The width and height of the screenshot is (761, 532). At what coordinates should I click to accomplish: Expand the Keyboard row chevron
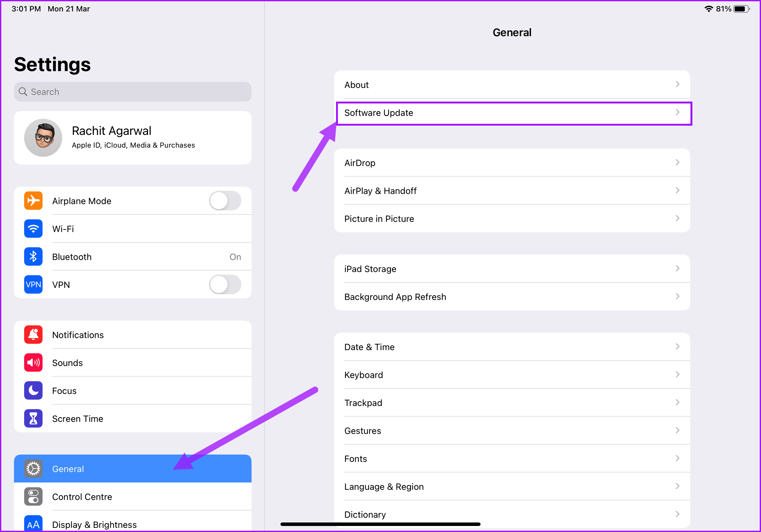tap(677, 375)
